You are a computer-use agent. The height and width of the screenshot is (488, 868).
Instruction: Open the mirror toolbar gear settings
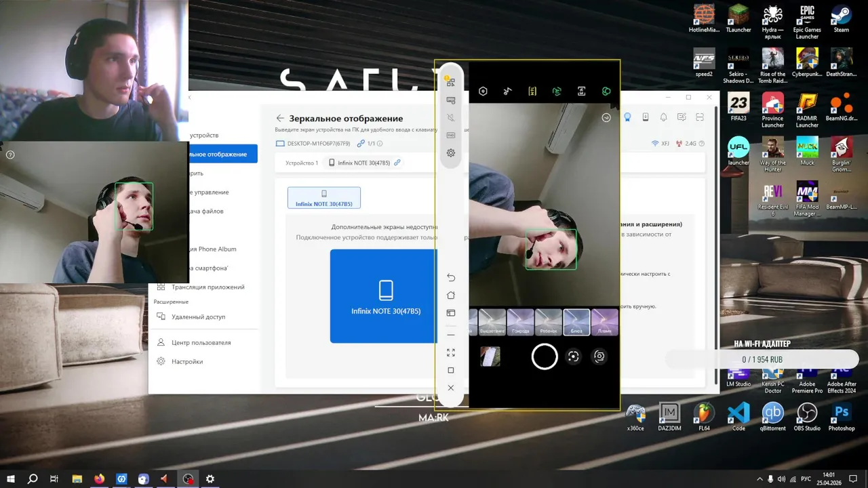tap(451, 153)
